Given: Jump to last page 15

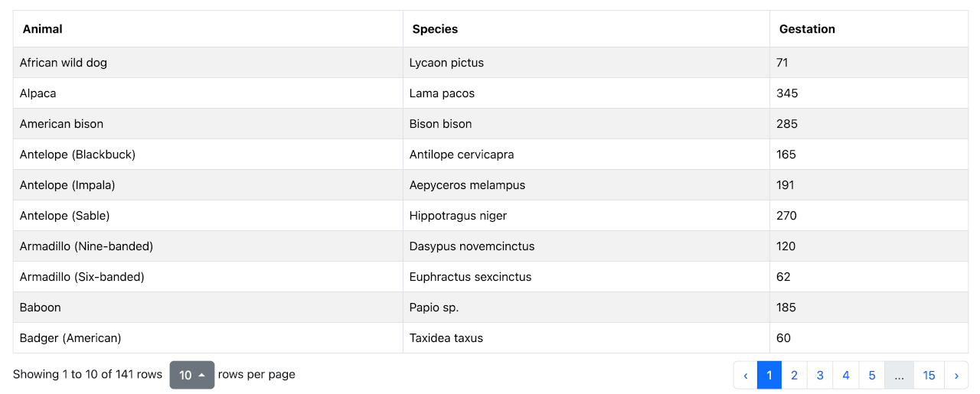Looking at the screenshot, I should [929, 375].
